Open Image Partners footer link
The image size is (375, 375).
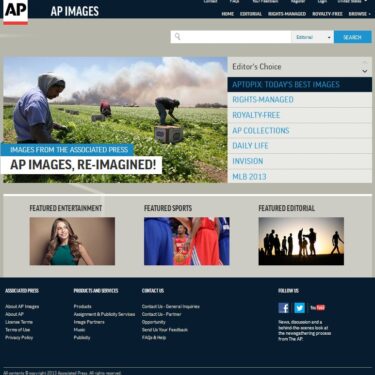pos(89,322)
